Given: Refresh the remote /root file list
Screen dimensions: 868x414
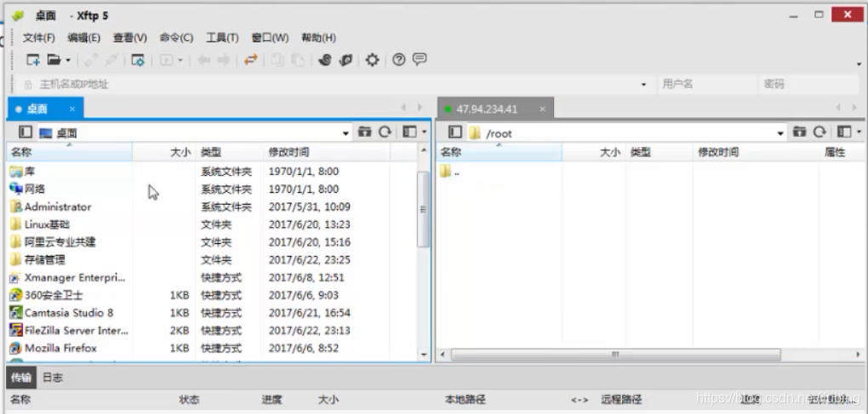Looking at the screenshot, I should pyautogui.click(x=819, y=132).
